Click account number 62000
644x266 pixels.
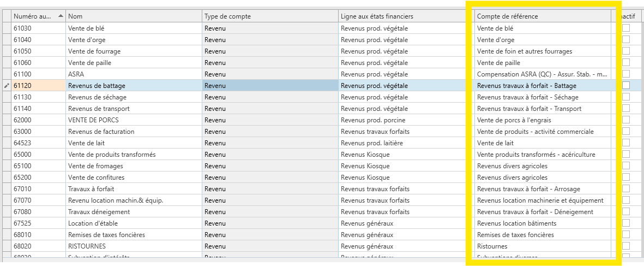click(x=38, y=120)
